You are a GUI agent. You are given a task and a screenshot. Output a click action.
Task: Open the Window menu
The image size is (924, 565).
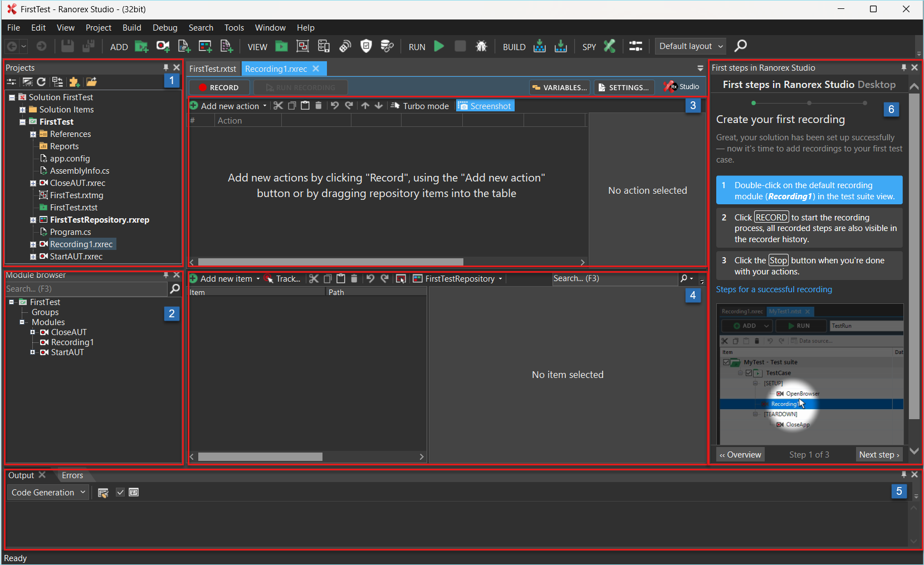click(270, 28)
